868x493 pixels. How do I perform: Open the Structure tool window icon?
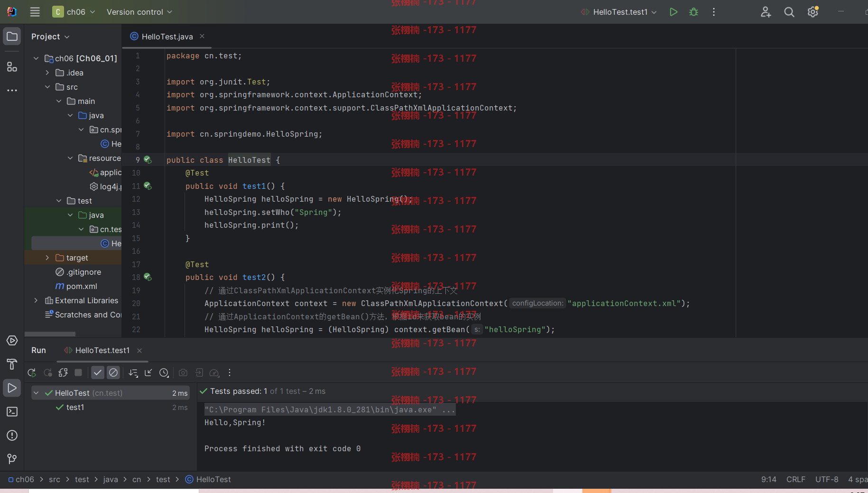pos(12,67)
